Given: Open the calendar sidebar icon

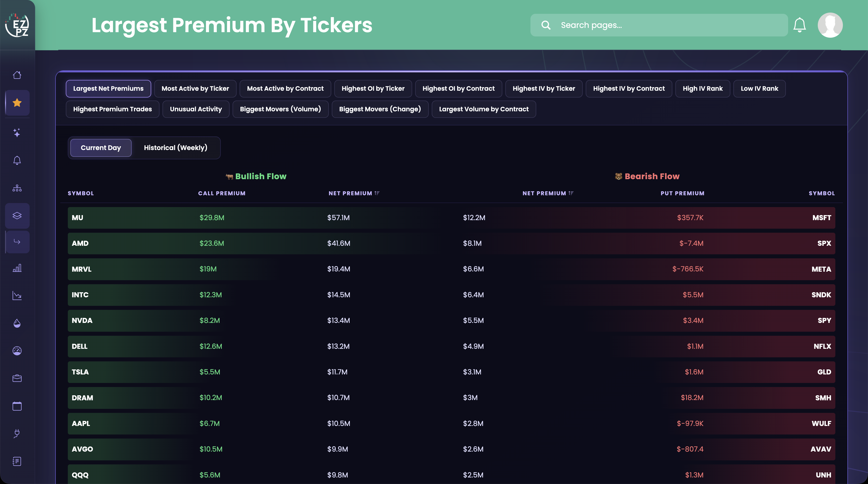Looking at the screenshot, I should (x=17, y=406).
